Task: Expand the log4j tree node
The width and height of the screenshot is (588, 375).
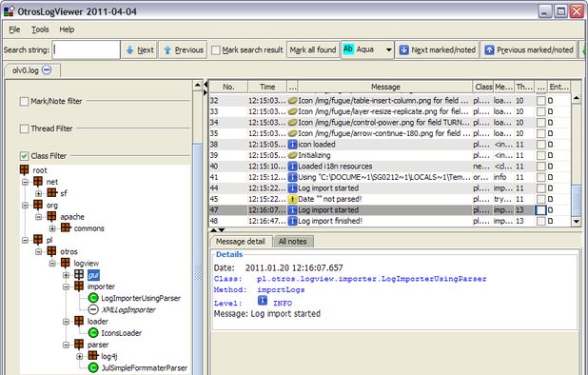Action: click(x=80, y=356)
